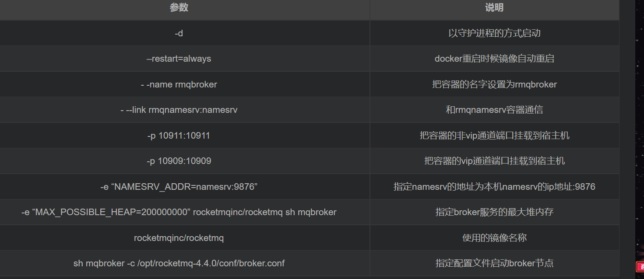Click the - -name rmqbroker cell
The width and height of the screenshot is (644, 279).
click(x=179, y=84)
